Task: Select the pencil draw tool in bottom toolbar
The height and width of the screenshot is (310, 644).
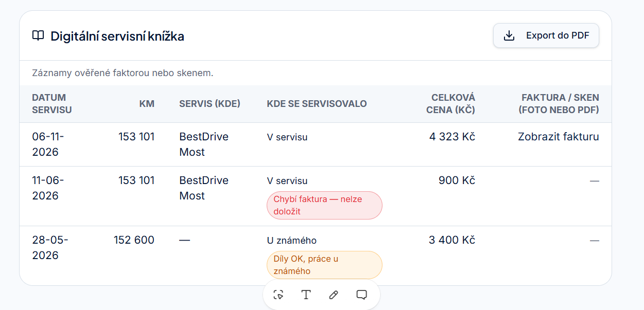Action: [x=334, y=295]
